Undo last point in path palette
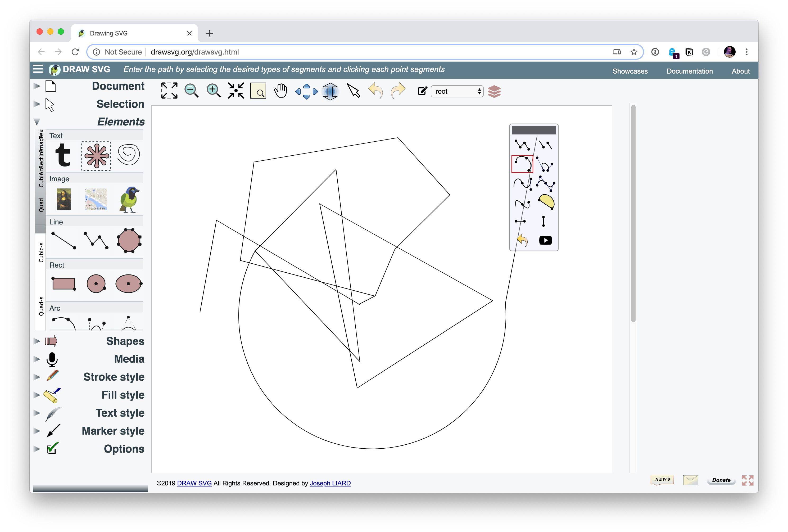788x532 pixels. point(522,240)
